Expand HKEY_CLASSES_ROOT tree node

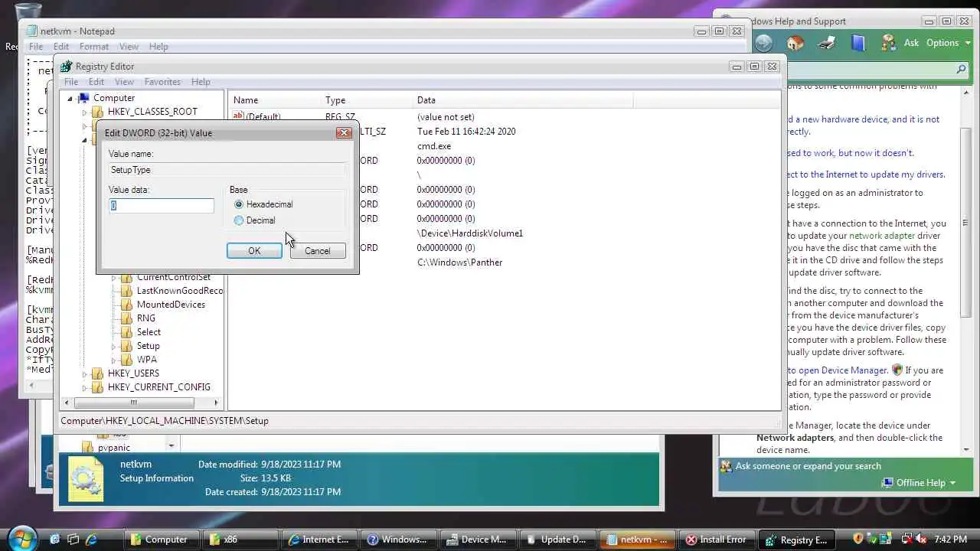pos(85,112)
